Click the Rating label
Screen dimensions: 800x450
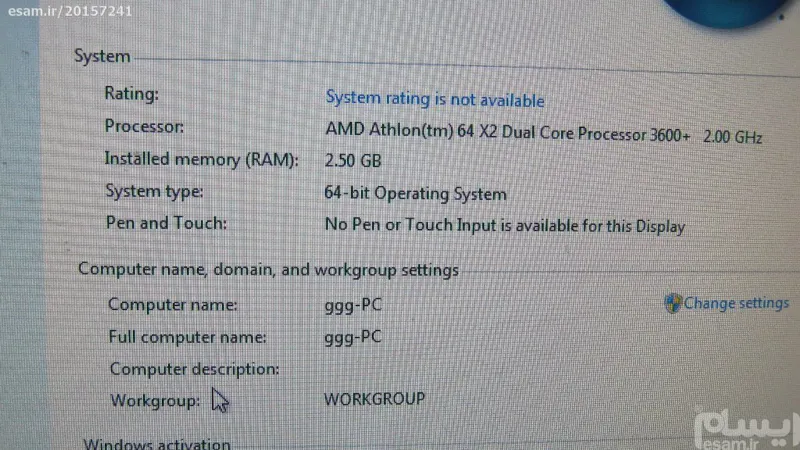tap(132, 93)
